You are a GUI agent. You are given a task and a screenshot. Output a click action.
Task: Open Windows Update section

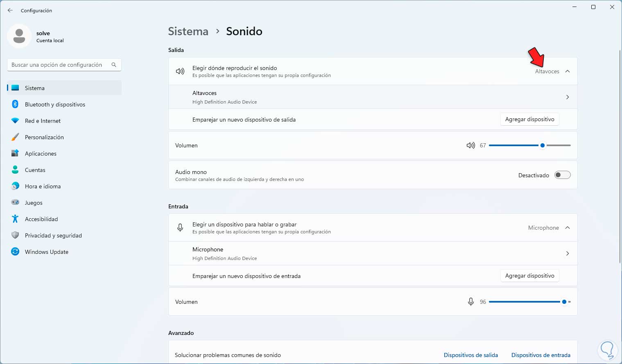point(46,252)
